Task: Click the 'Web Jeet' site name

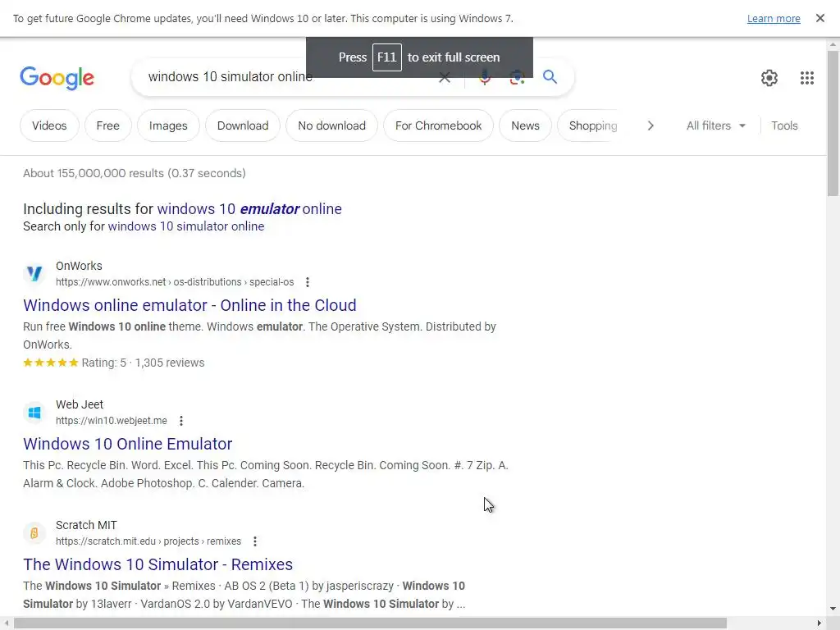Action: (x=80, y=405)
